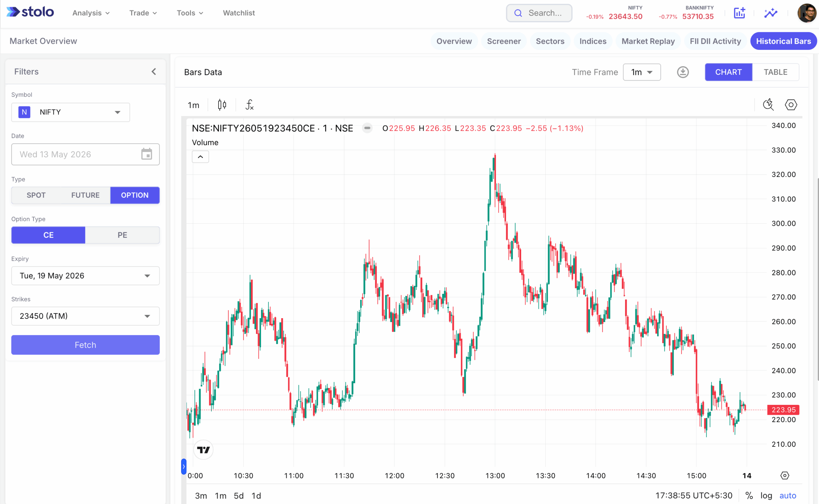This screenshot has height=504, width=819.
Task: Click the Date field Wed 13 May 2026
Action: tap(85, 154)
